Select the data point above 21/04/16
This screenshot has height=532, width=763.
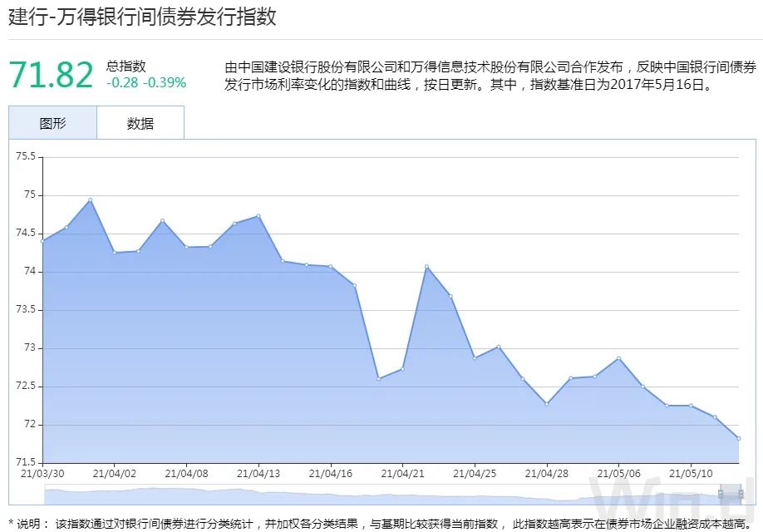point(331,266)
